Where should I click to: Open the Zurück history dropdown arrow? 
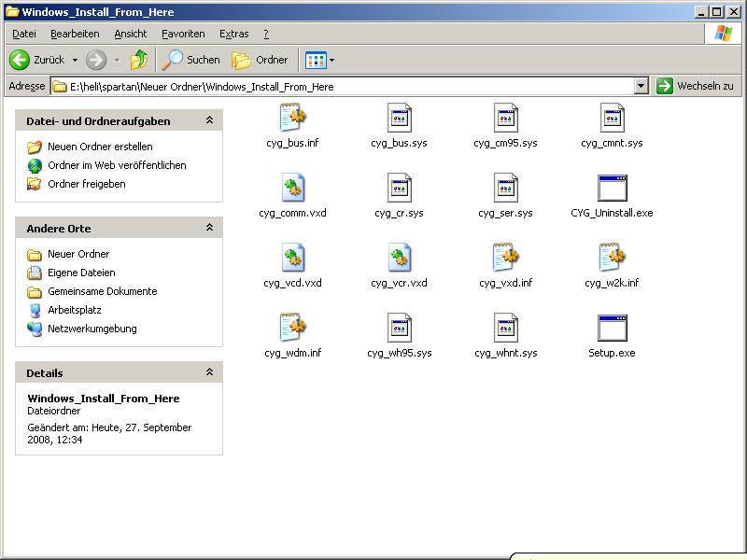(76, 60)
